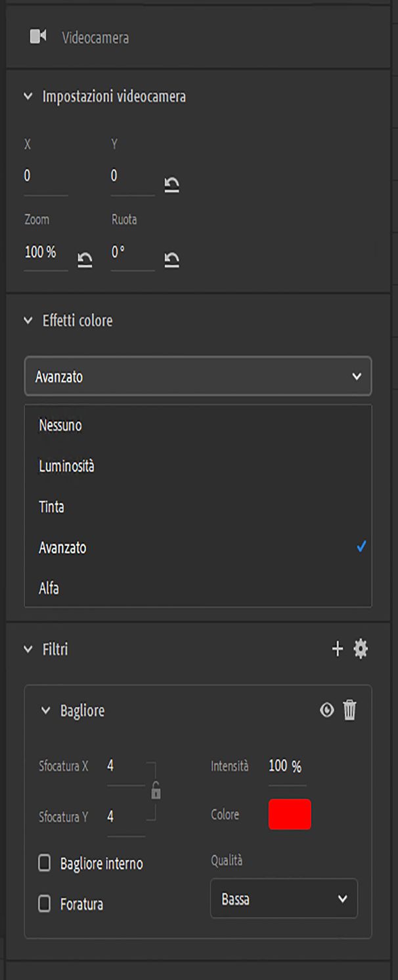Collapse the Impostazioni videocamera section

(x=28, y=97)
